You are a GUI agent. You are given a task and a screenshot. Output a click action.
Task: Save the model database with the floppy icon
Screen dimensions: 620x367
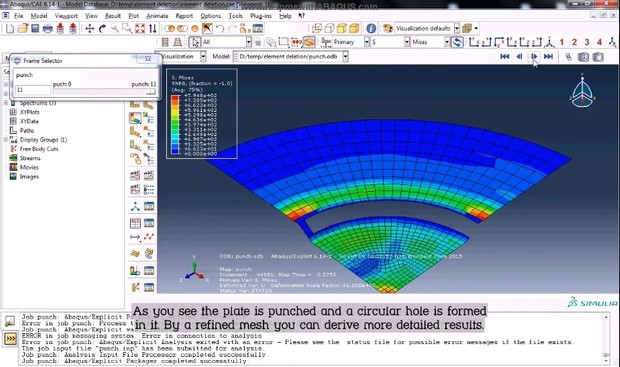pos(35,28)
